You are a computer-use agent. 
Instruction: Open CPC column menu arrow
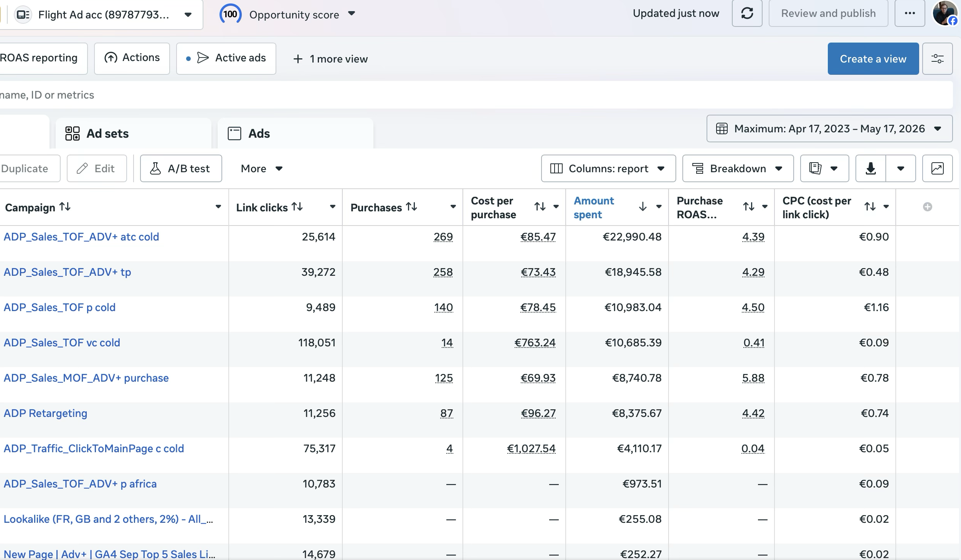(x=886, y=207)
